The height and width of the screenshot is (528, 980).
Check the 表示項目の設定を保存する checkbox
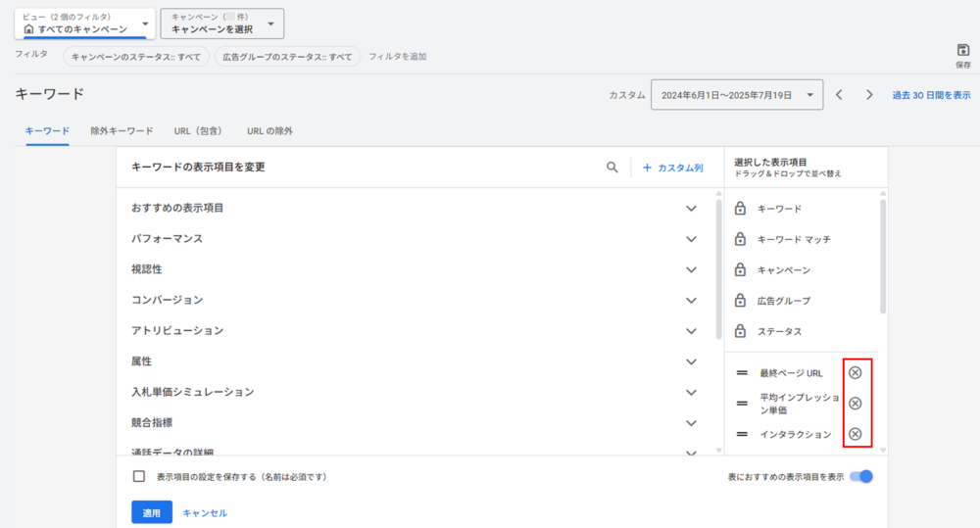click(x=139, y=477)
